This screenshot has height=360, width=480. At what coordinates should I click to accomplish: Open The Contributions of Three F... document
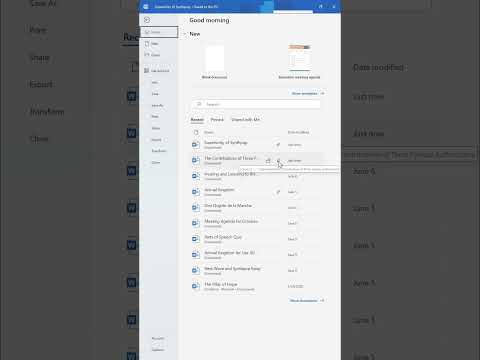tap(257, 160)
